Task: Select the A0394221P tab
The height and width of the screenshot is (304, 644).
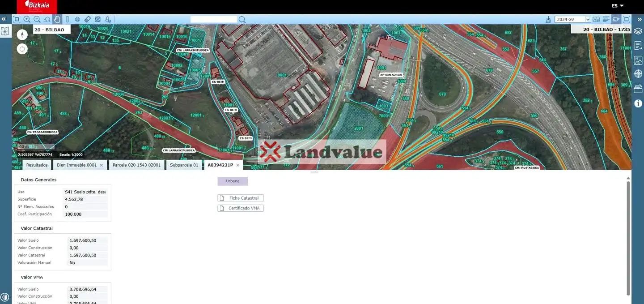Action: pos(220,165)
